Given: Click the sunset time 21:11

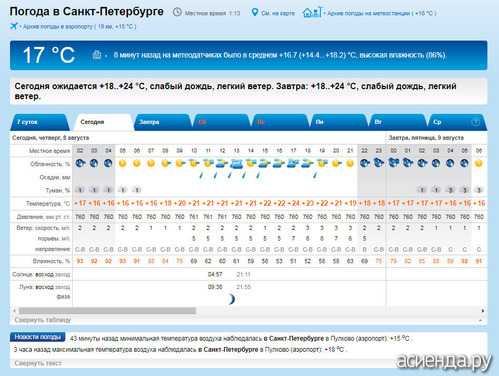Looking at the screenshot, I should 243,274.
